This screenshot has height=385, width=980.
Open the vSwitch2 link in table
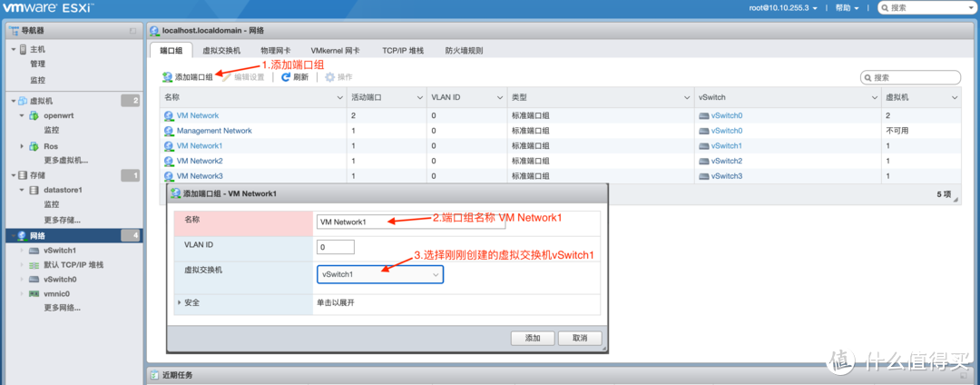point(726,162)
